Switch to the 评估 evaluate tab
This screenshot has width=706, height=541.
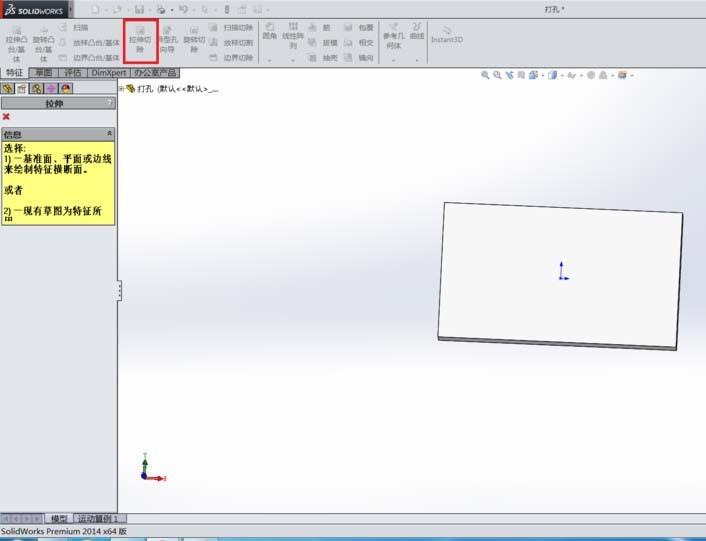(72, 73)
